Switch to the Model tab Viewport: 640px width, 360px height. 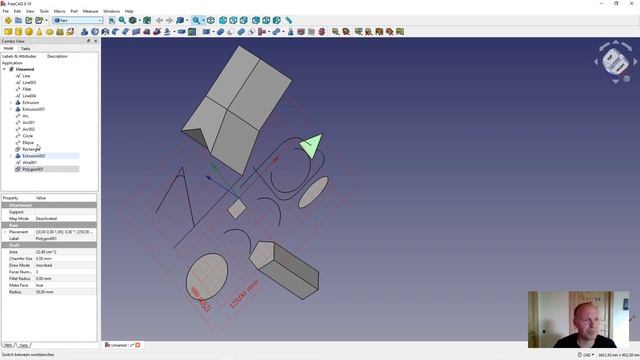tap(9, 48)
